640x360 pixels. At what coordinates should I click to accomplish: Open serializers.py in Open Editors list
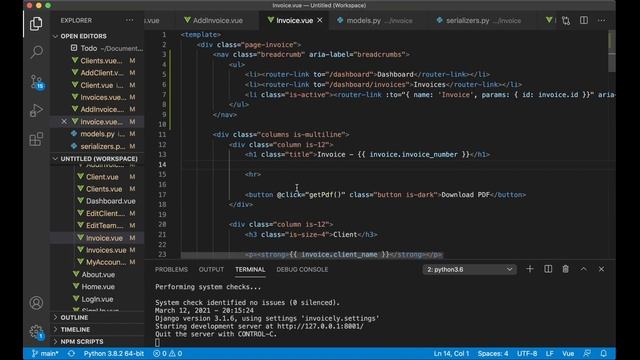pyautogui.click(x=98, y=146)
